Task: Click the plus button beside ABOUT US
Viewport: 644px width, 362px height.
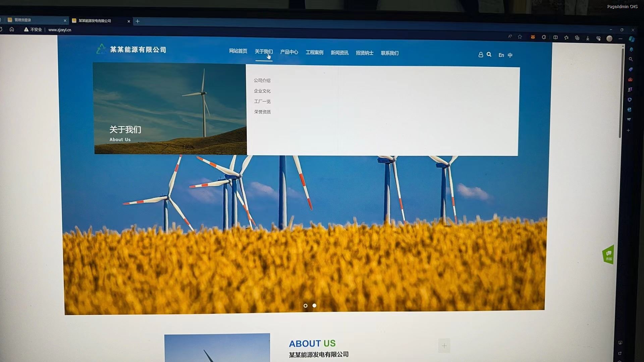Action: (x=444, y=346)
